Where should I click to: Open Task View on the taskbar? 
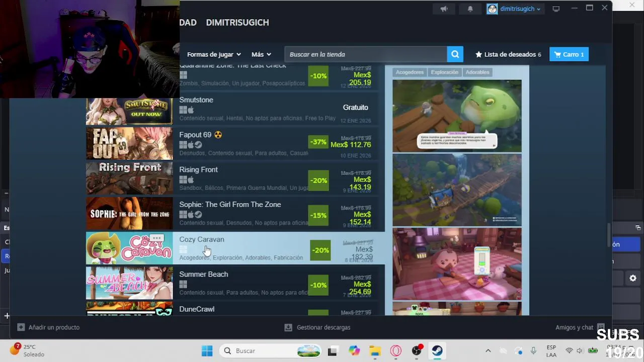pyautogui.click(x=332, y=351)
